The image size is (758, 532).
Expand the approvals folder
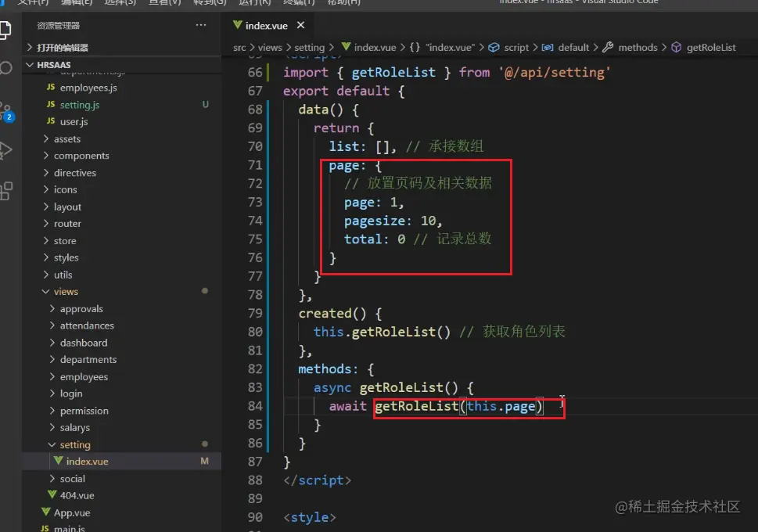81,308
